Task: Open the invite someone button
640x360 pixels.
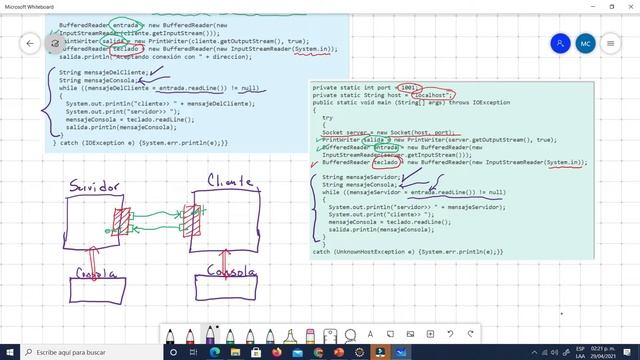Action: click(x=560, y=43)
